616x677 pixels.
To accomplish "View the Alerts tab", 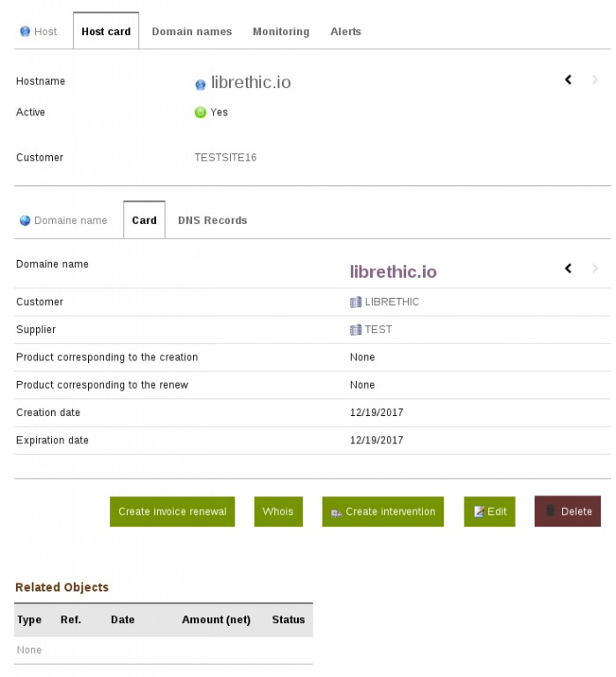I will point(345,32).
